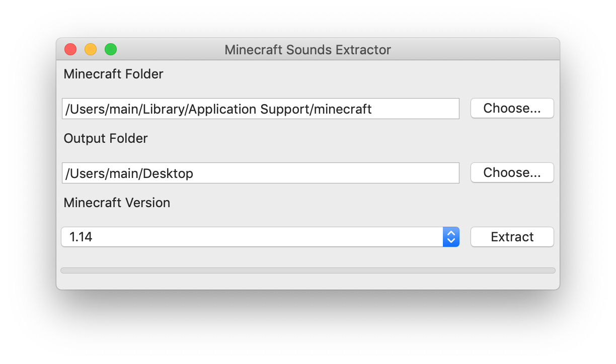This screenshot has height=364, width=616.
Task: Click blank window area below progress bar
Action: point(307,282)
